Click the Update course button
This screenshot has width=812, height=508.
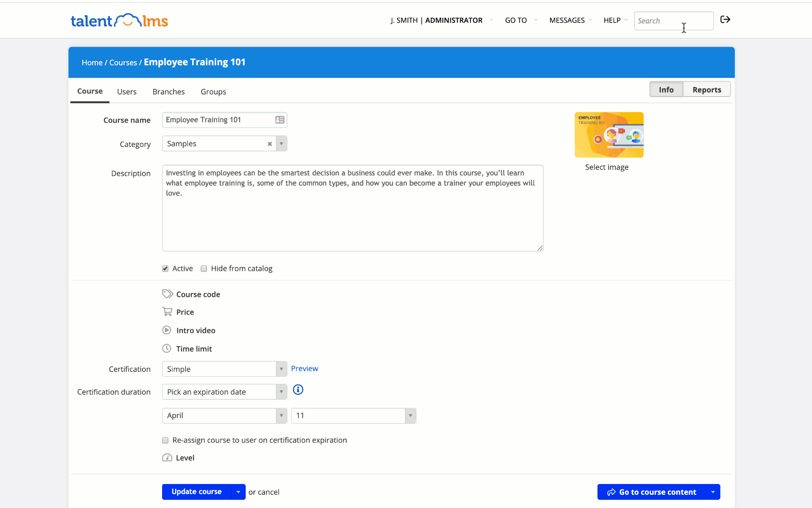196,492
